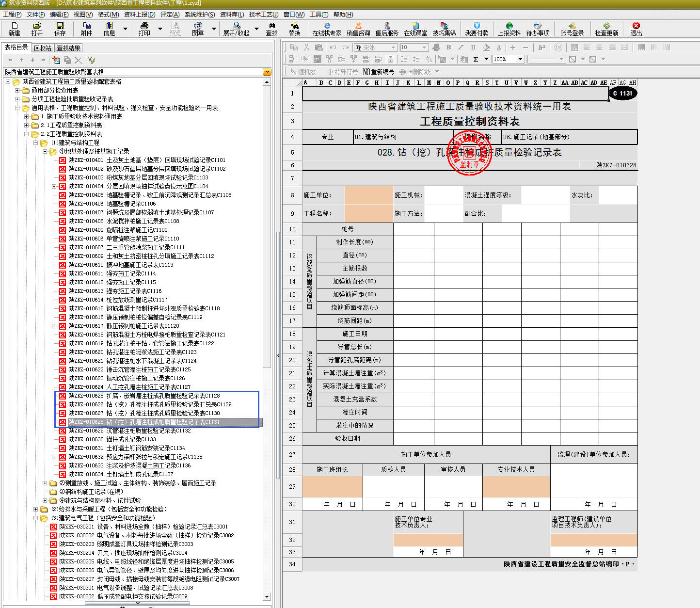The height and width of the screenshot is (608, 700).
Task: Click the 随机数 random number button
Action: point(303,72)
